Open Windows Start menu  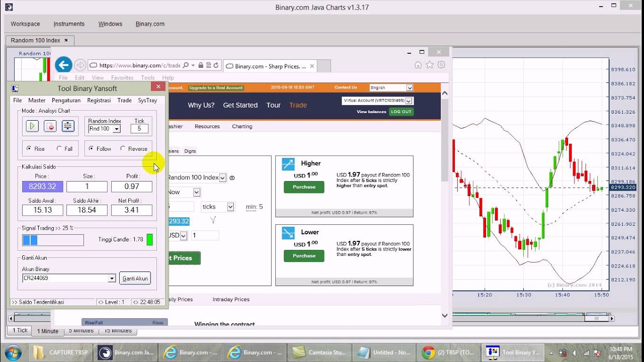coord(12,352)
